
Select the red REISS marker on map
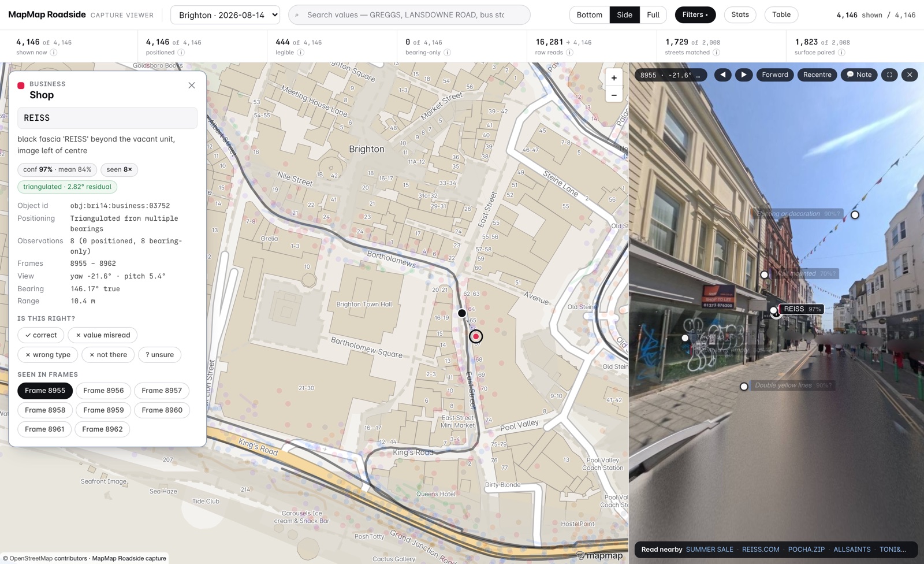pyautogui.click(x=476, y=336)
